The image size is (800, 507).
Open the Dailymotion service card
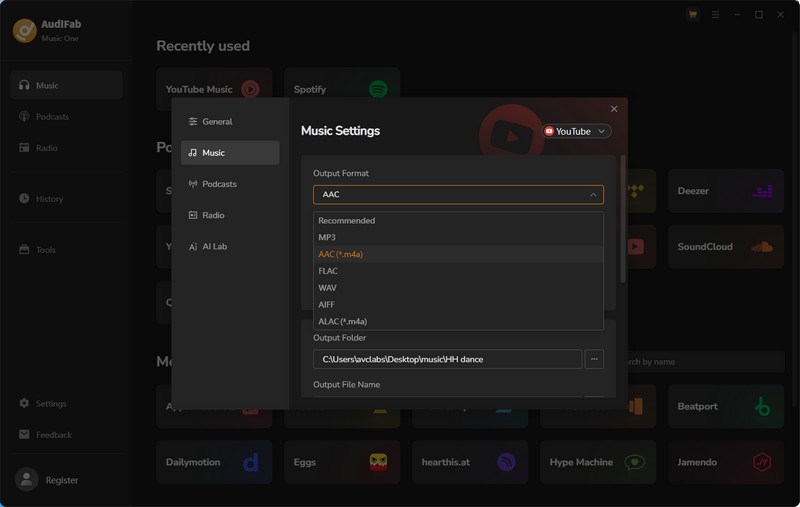click(x=214, y=462)
